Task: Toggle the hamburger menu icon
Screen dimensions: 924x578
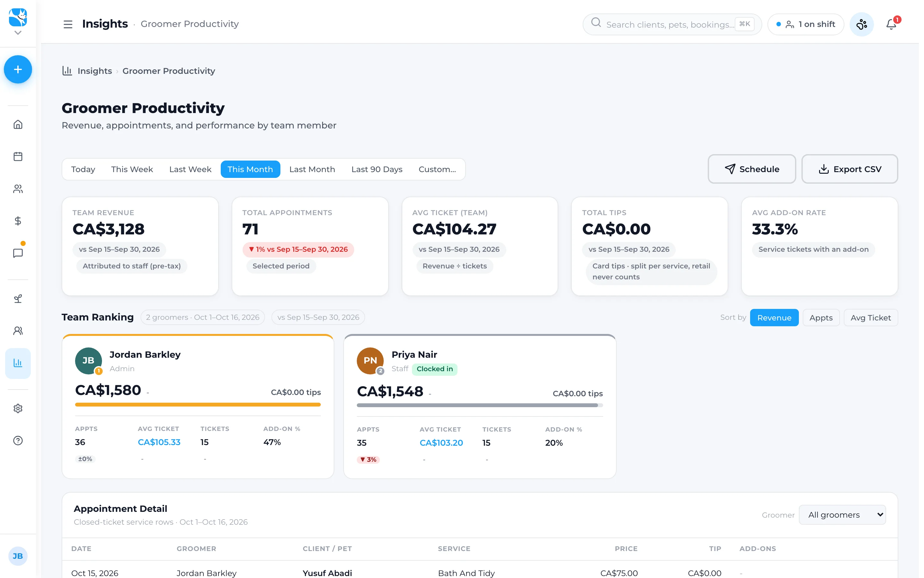Action: (x=68, y=24)
